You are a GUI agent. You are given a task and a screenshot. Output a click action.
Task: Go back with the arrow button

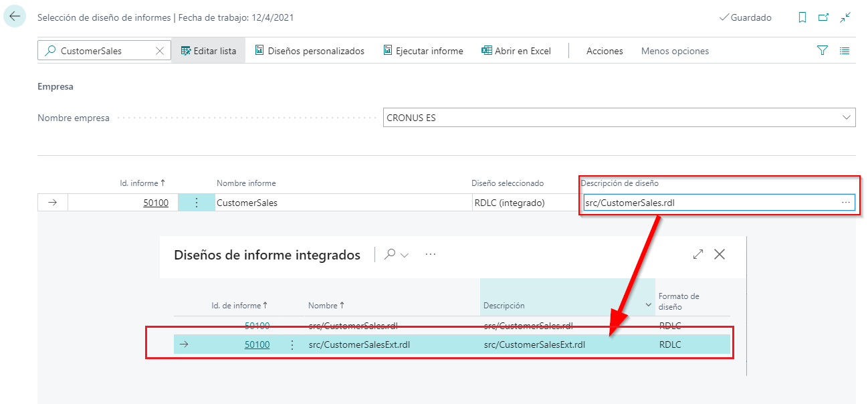(x=15, y=17)
